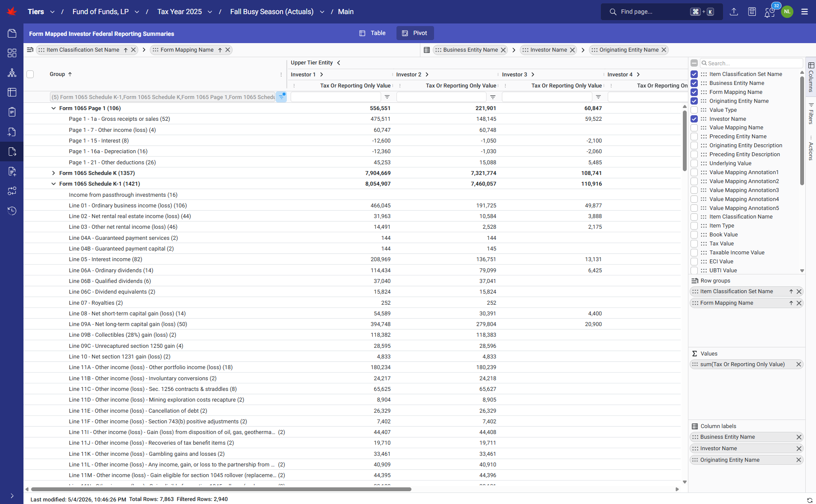Viewport: 816px width, 504px height.
Task: Open the document import icon in sidebar
Action: click(12, 132)
